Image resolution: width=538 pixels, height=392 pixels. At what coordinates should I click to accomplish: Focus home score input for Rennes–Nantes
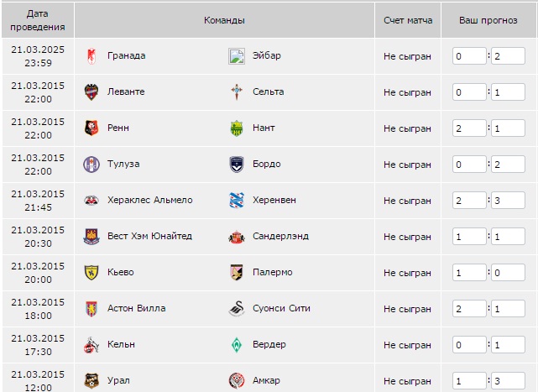469,128
